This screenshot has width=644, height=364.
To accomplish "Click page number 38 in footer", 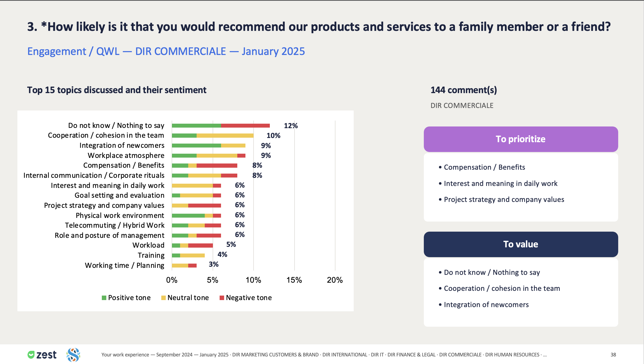I will 613,355.
